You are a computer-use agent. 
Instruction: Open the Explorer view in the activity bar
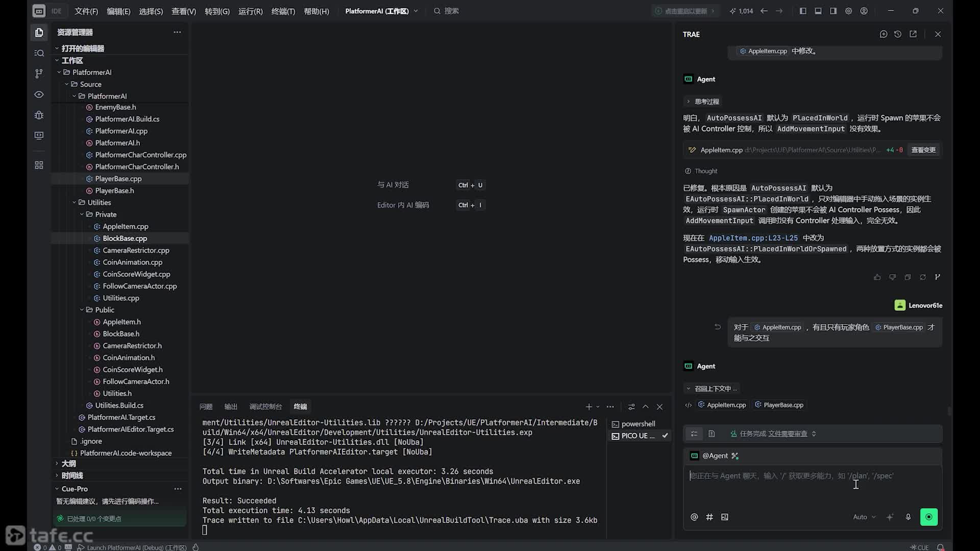click(x=39, y=33)
